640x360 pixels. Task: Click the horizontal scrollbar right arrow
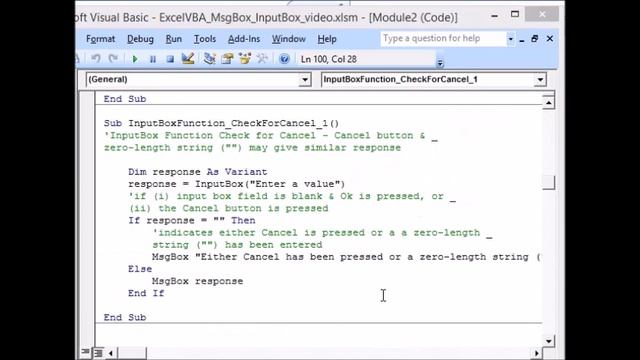pos(537,353)
